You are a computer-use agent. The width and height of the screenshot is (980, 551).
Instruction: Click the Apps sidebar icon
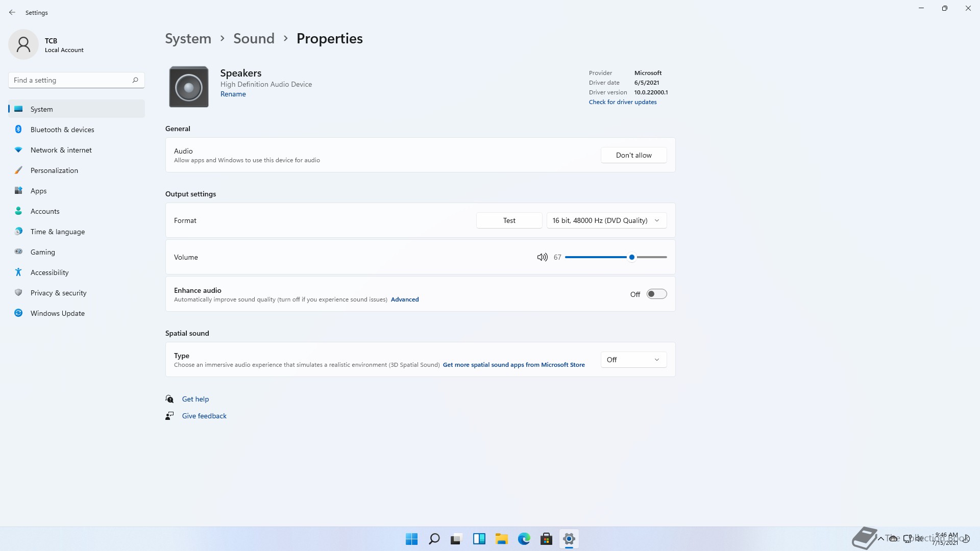18,191
